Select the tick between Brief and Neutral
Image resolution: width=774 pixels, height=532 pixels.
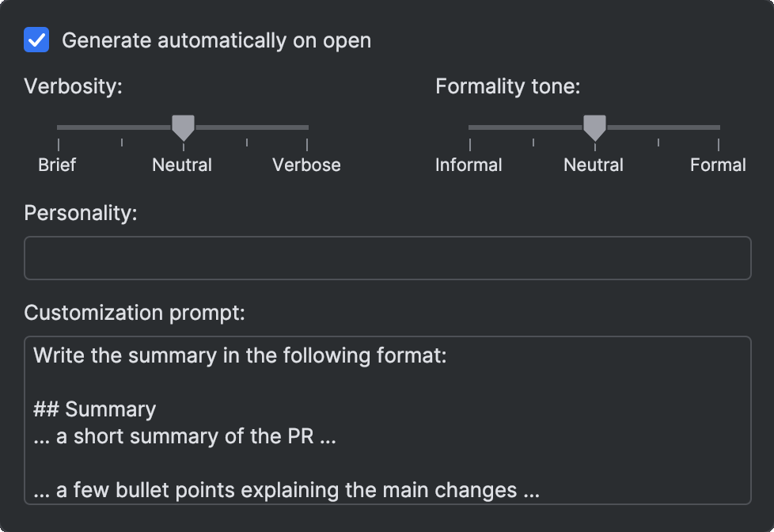tap(121, 142)
